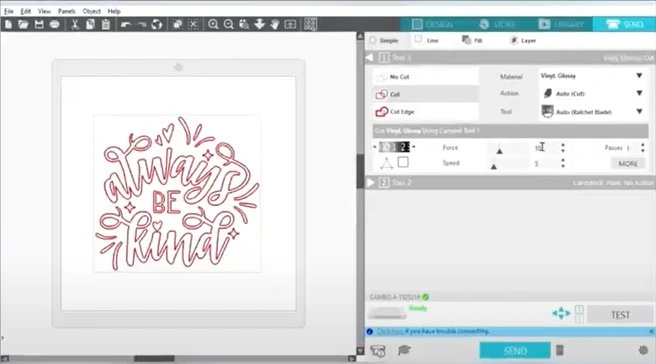Click the circular refresh icon in the toolbar
The width and height of the screenshot is (656, 364).
(157, 24)
